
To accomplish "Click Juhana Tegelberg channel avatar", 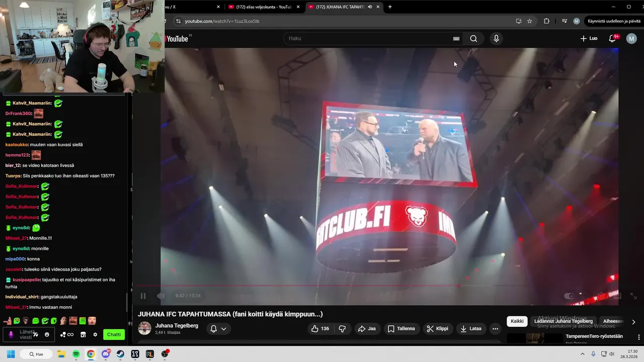I will click(144, 329).
